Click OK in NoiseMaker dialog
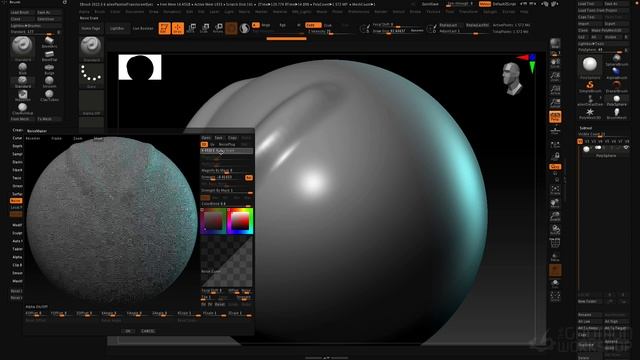The width and height of the screenshot is (640, 360). pyautogui.click(x=128, y=331)
